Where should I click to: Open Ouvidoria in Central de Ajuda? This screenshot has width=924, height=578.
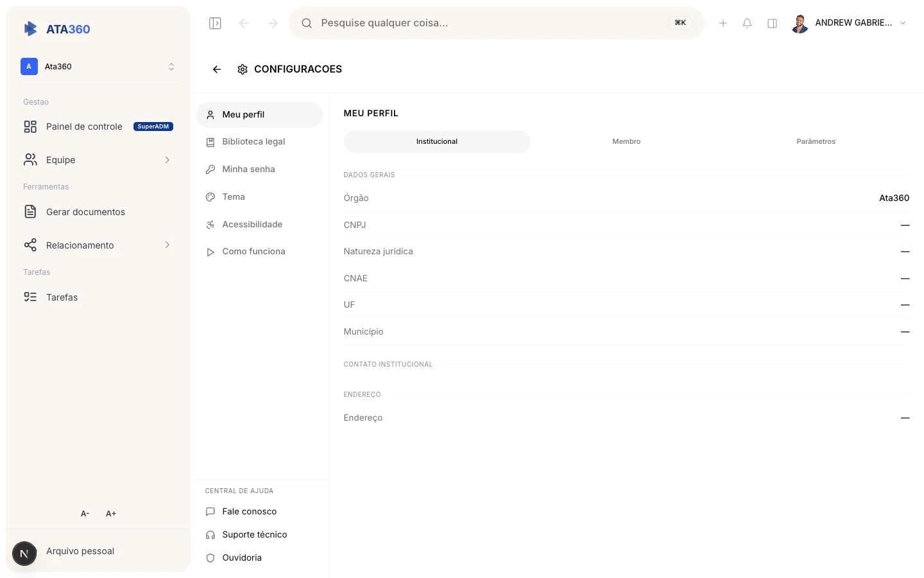(x=242, y=557)
